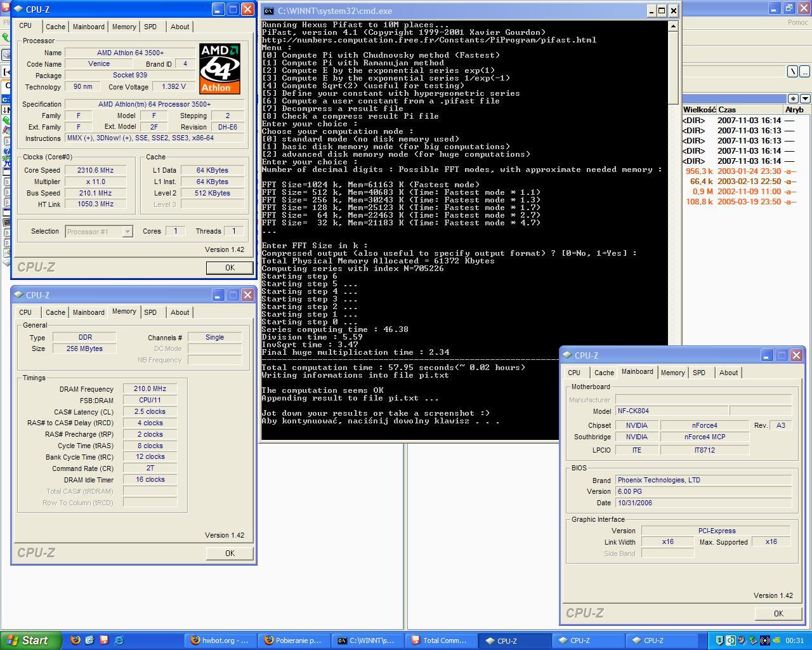812x650 pixels.
Task: Open the Windows Start menu
Action: pos(31,640)
